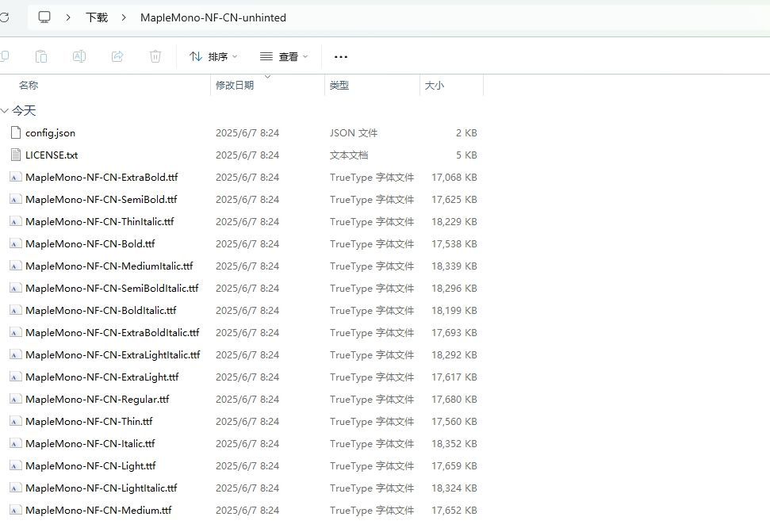770x532 pixels.
Task: Click the MapleMono-NF-CN-Regular.ttf file name
Action: (98, 400)
